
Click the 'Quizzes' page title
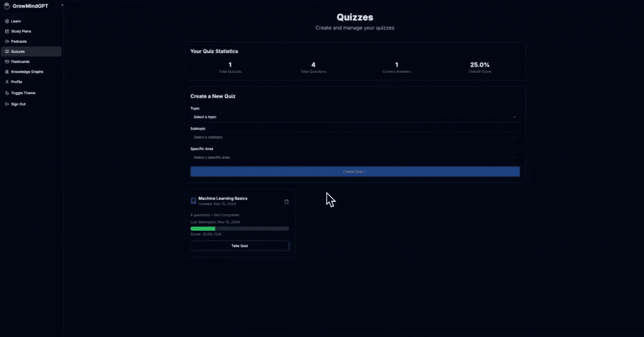pyautogui.click(x=355, y=17)
